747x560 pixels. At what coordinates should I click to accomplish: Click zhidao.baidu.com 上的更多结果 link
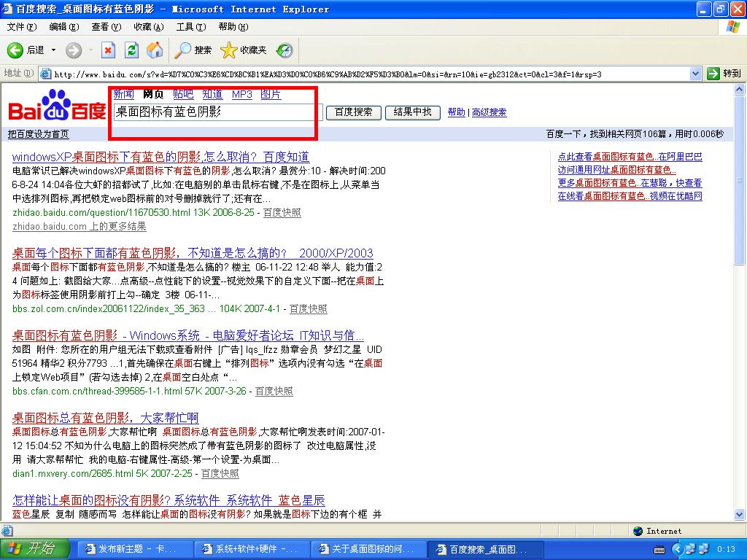(79, 226)
